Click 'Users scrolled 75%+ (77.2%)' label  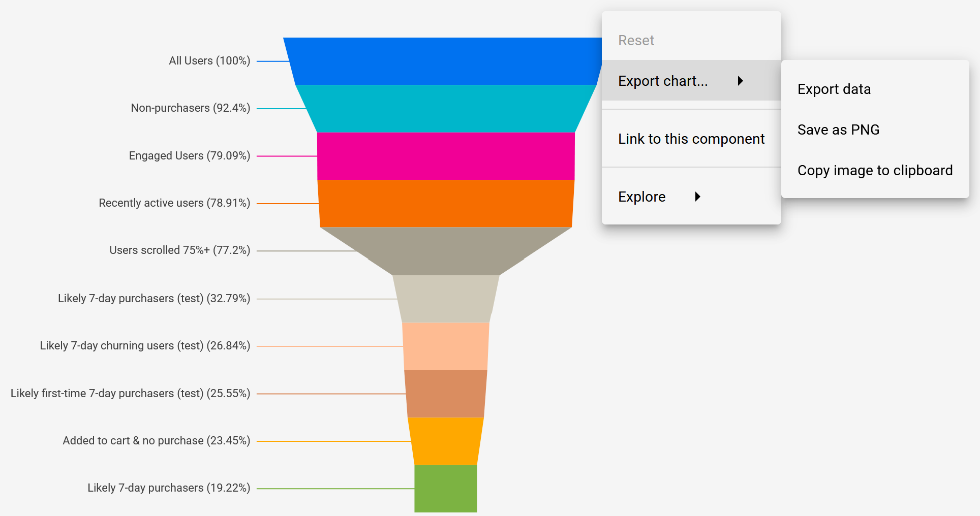[x=180, y=250]
